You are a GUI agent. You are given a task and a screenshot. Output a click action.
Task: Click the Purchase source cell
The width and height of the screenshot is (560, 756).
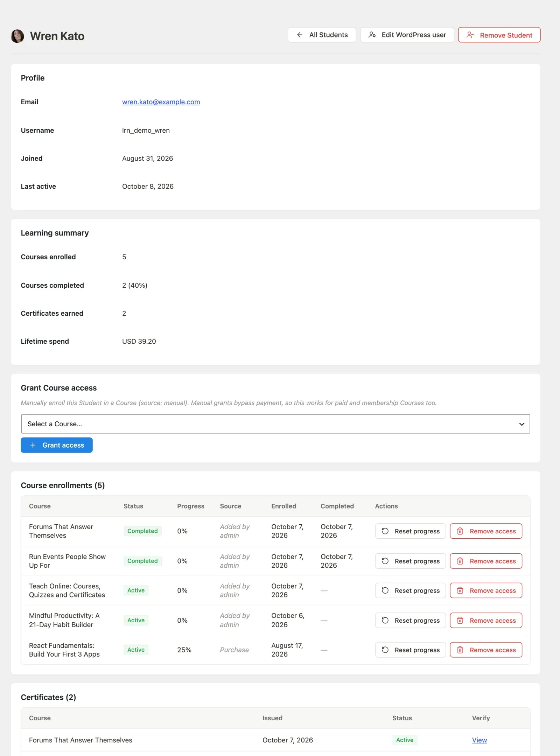pos(234,650)
